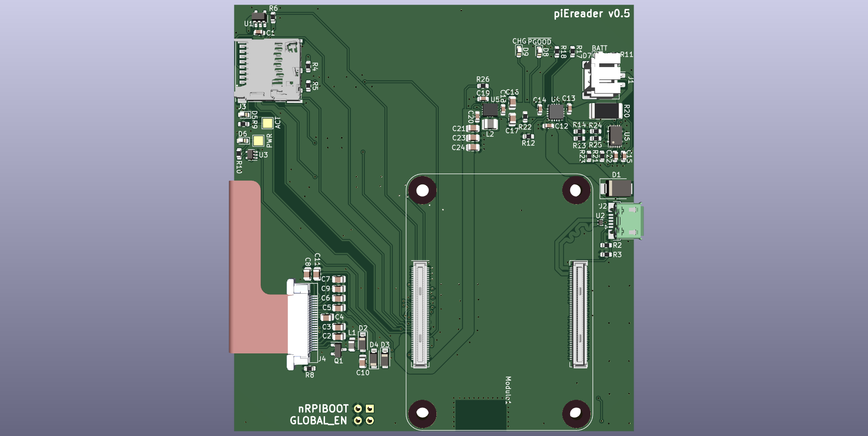The height and width of the screenshot is (436, 868).
Task: Click the R10 silkscreen label
Action: click(x=239, y=167)
